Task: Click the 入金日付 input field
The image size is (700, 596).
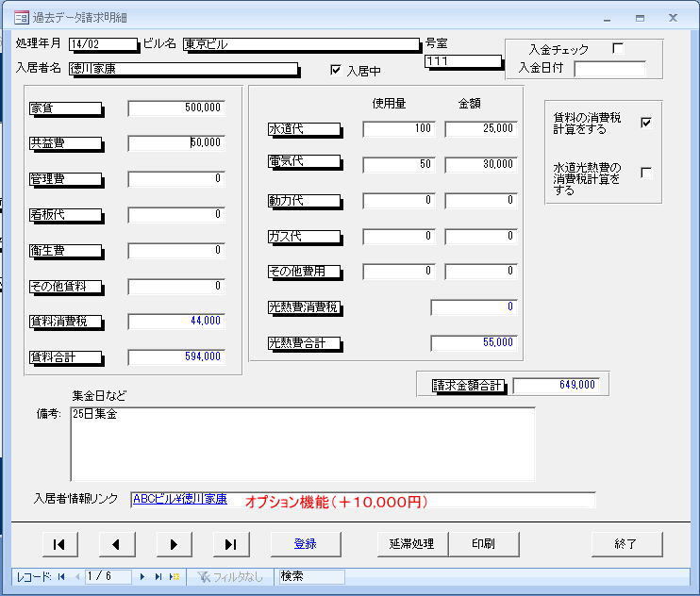Action: (609, 69)
